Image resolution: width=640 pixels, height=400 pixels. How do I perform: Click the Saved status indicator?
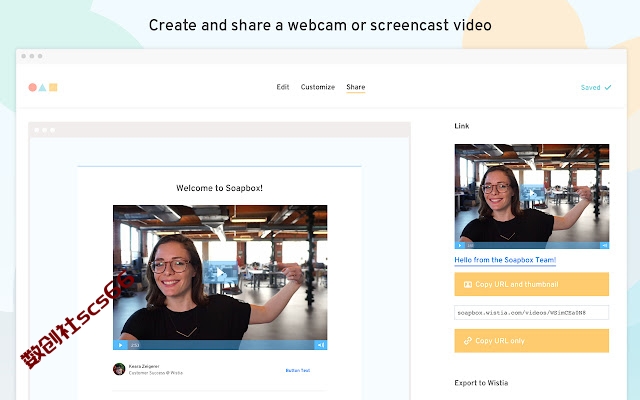pos(596,87)
